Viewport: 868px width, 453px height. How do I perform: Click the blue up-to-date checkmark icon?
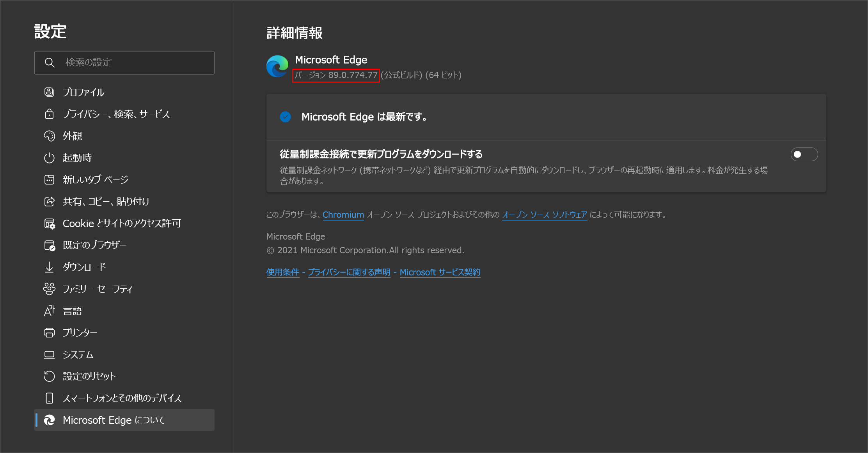(x=286, y=117)
